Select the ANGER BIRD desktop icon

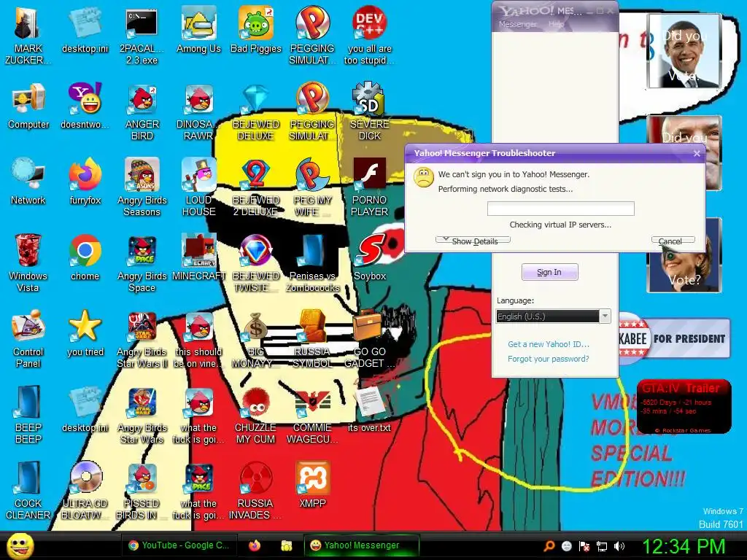coord(142,112)
